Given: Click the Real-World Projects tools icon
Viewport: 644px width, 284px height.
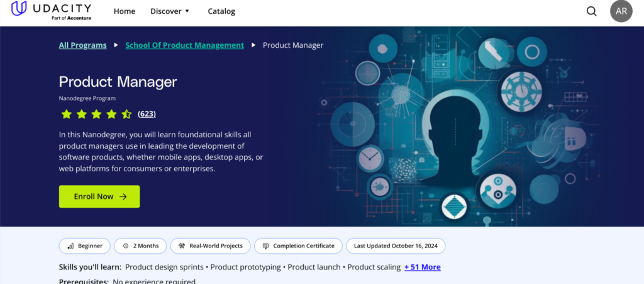Looking at the screenshot, I should pos(182,246).
